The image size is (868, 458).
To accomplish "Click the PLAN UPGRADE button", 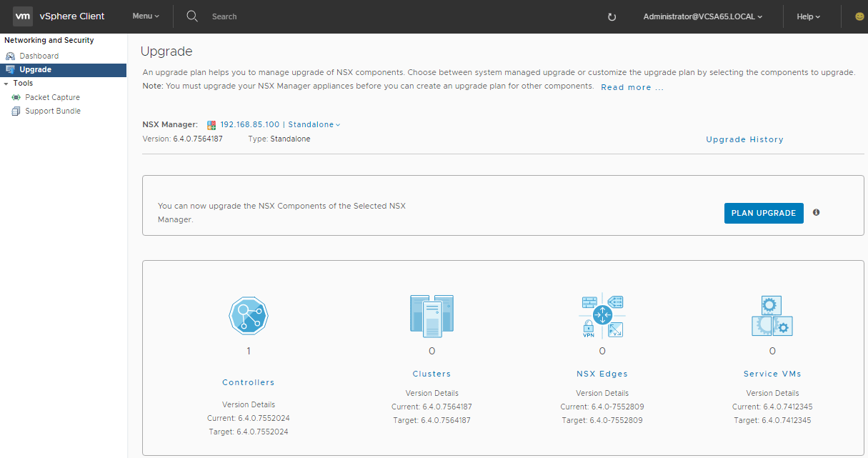I will tap(764, 213).
